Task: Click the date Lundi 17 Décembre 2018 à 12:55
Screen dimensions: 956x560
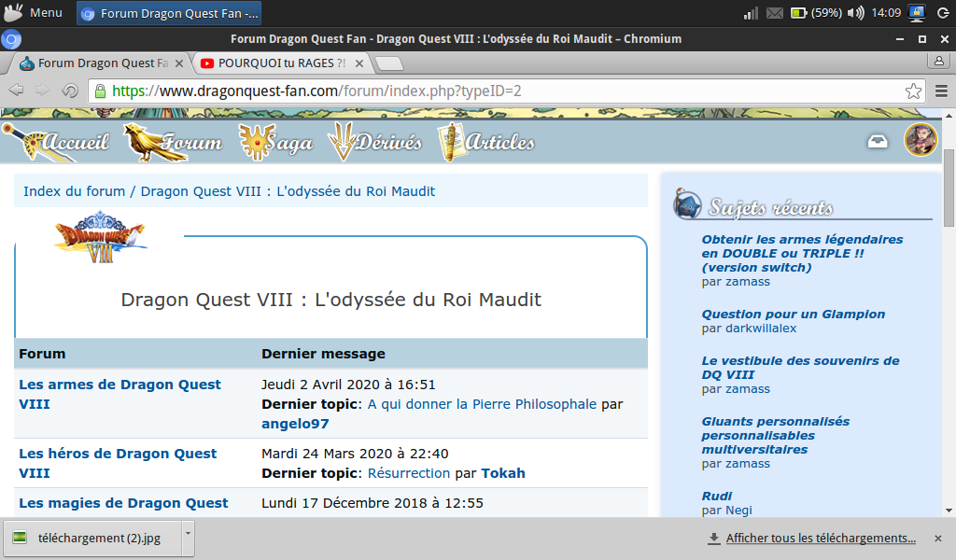Action: (x=373, y=503)
